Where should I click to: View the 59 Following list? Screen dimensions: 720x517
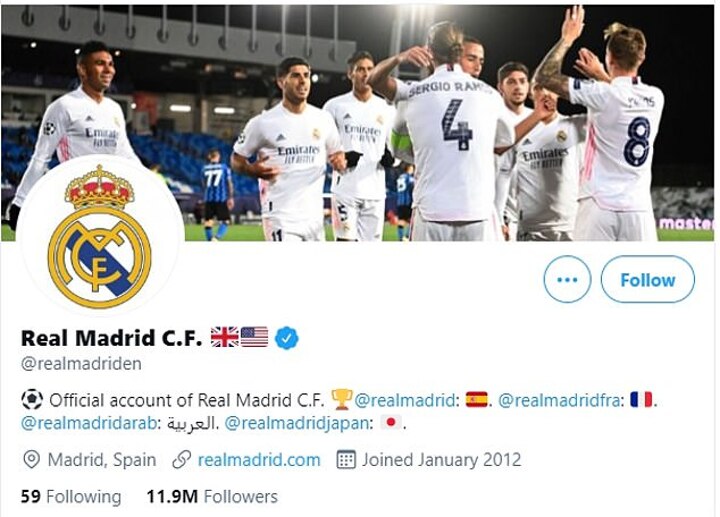[71, 496]
